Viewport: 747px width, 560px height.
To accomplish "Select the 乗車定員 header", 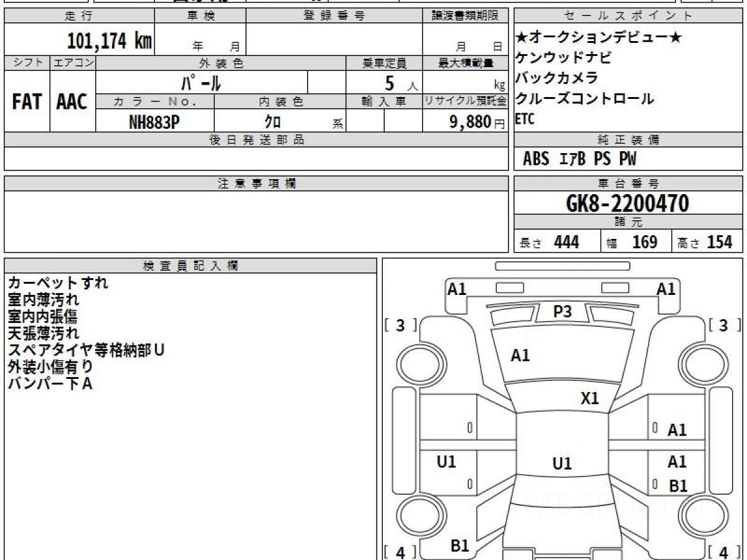I will [384, 63].
